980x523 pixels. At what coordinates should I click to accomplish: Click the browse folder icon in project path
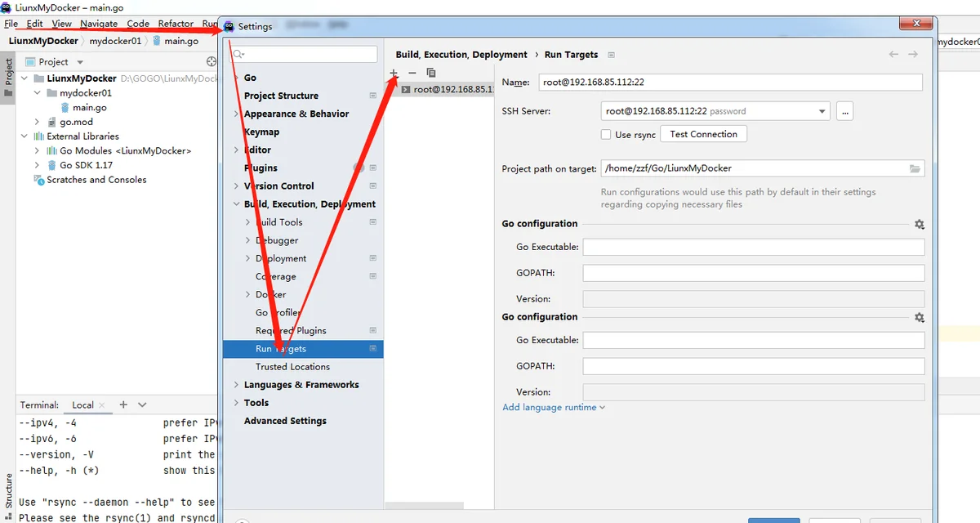click(x=915, y=168)
